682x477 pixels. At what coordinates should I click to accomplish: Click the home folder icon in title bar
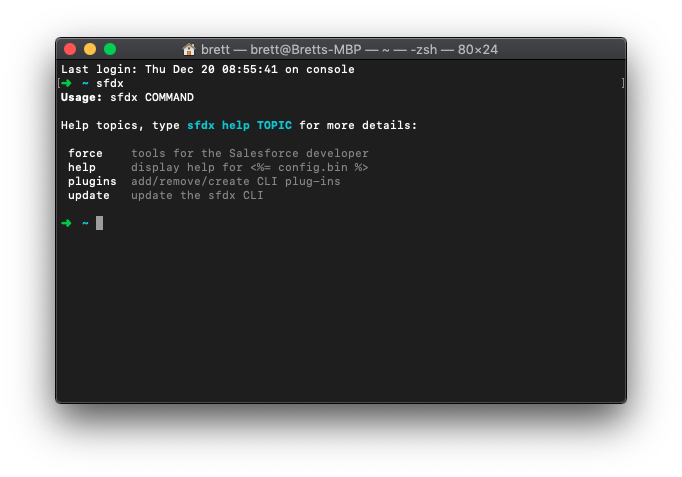(x=189, y=49)
